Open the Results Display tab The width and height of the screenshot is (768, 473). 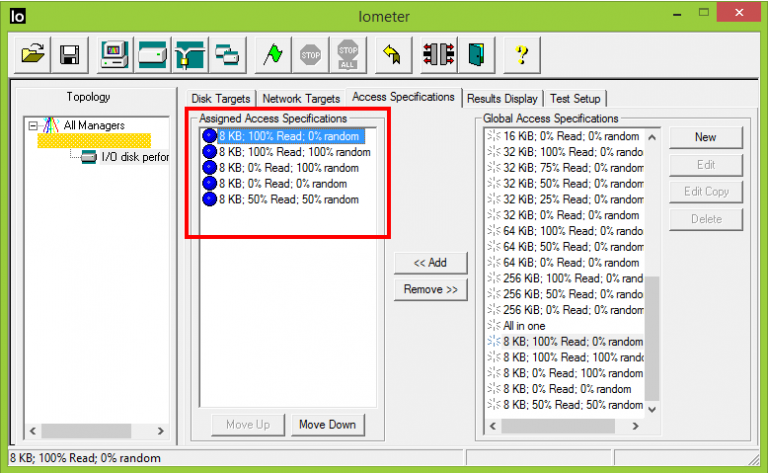tap(503, 99)
